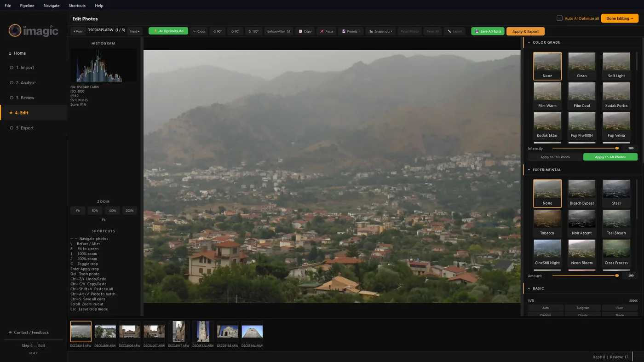Open the Snapshots dropdown

[x=381, y=31]
